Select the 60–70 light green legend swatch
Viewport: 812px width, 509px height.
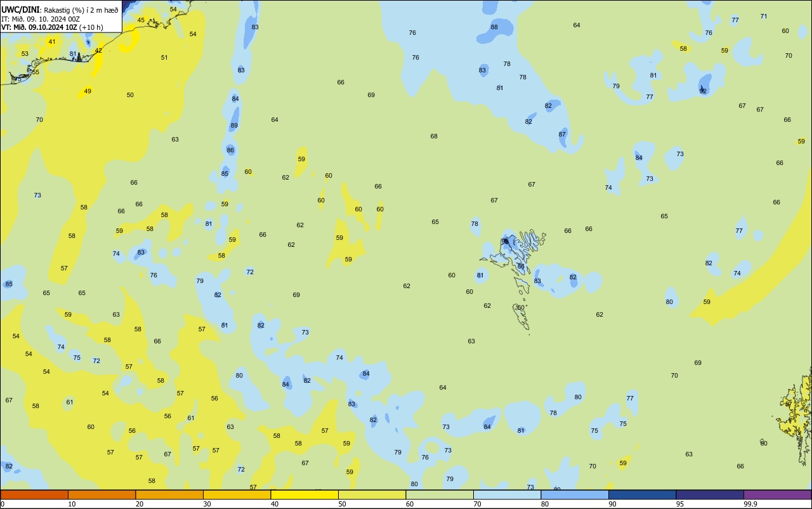440,494
